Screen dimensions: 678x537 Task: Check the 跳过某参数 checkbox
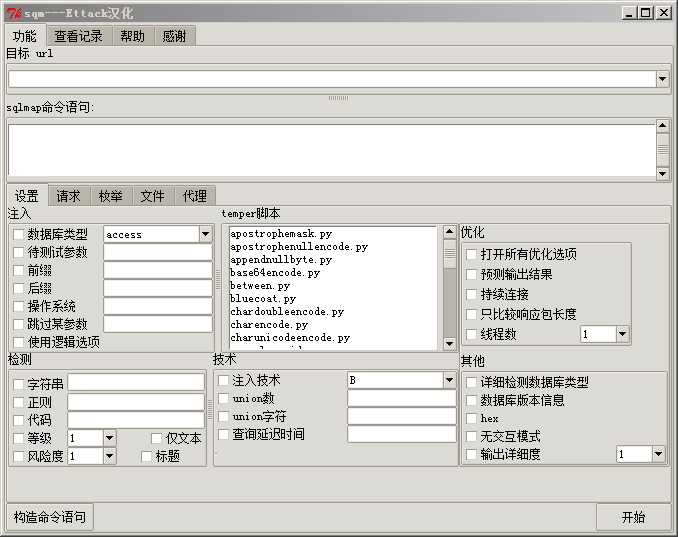click(x=19, y=324)
